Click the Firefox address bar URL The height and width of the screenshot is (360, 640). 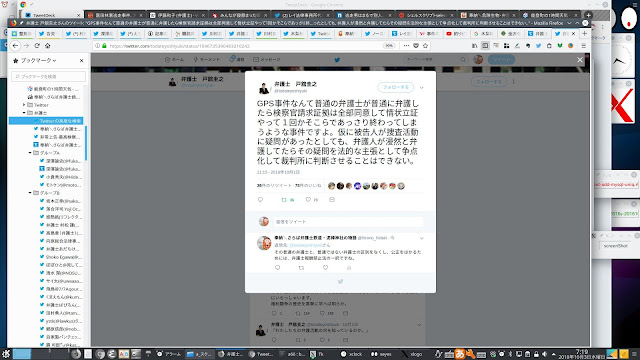(x=180, y=46)
